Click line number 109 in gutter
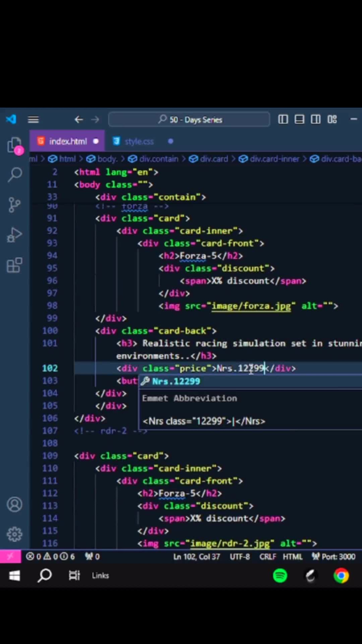 click(50, 456)
